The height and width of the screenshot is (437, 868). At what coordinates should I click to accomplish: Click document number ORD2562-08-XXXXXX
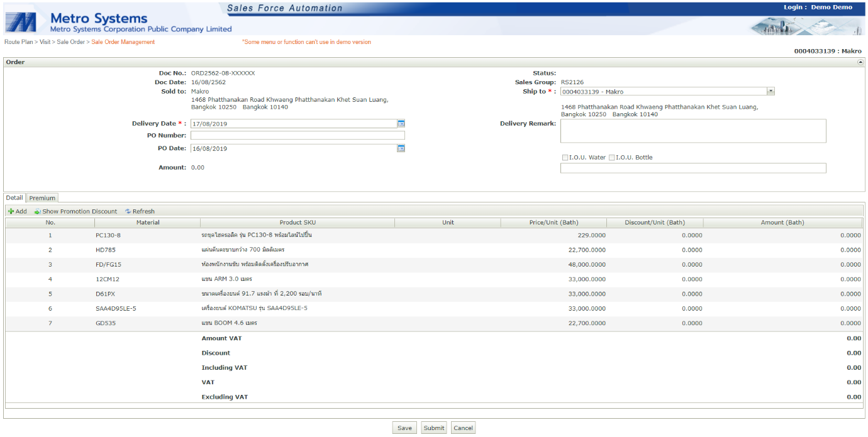(223, 73)
